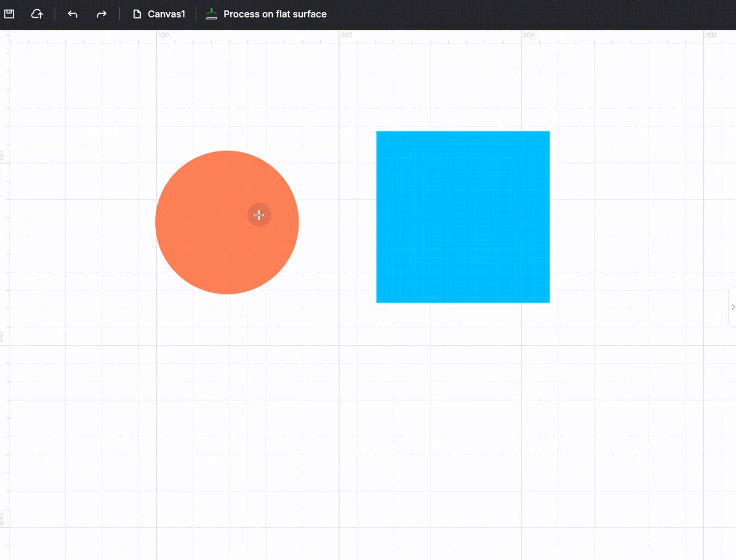Click the Canvas1 document icon
The height and width of the screenshot is (560, 736).
pos(137,14)
